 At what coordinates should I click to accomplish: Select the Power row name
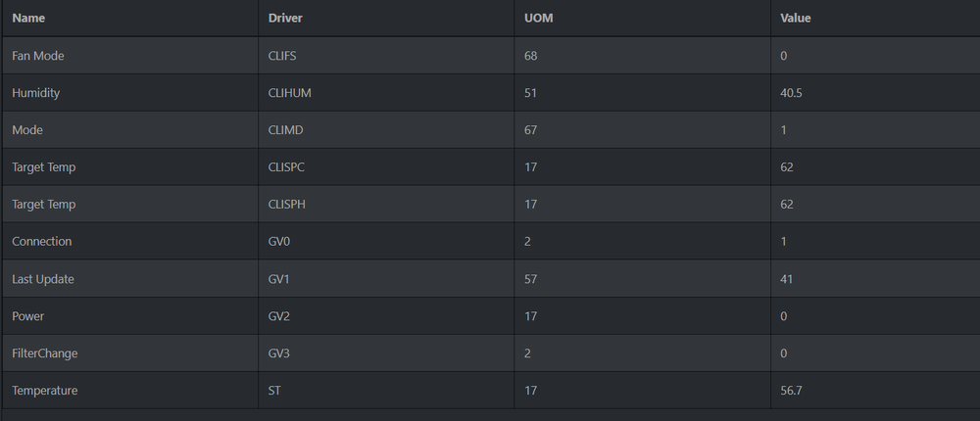tap(28, 316)
